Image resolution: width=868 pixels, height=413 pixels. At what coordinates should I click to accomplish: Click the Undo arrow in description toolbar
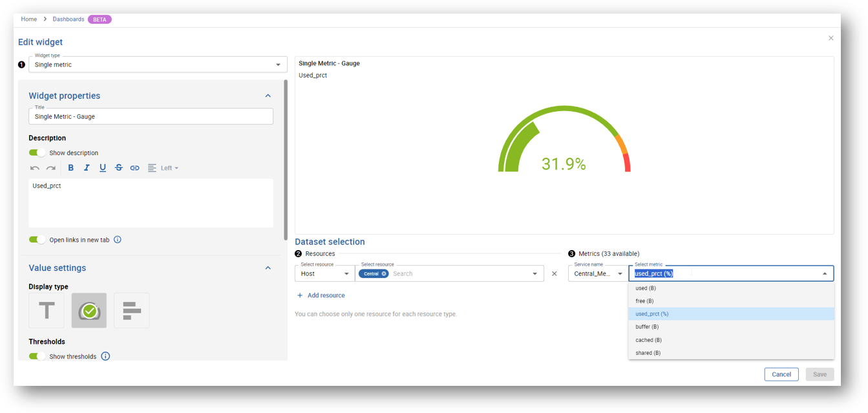click(x=35, y=168)
